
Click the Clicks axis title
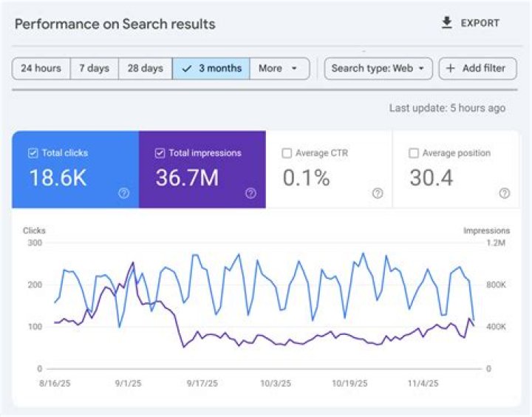(x=34, y=231)
